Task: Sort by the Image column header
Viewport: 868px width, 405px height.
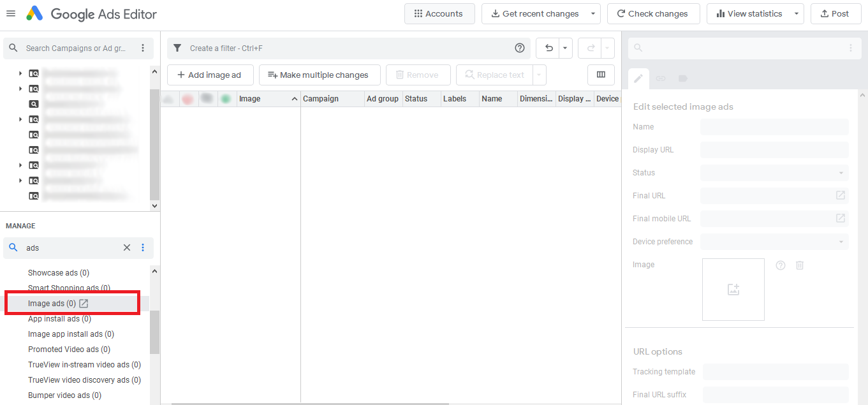Action: (x=268, y=99)
